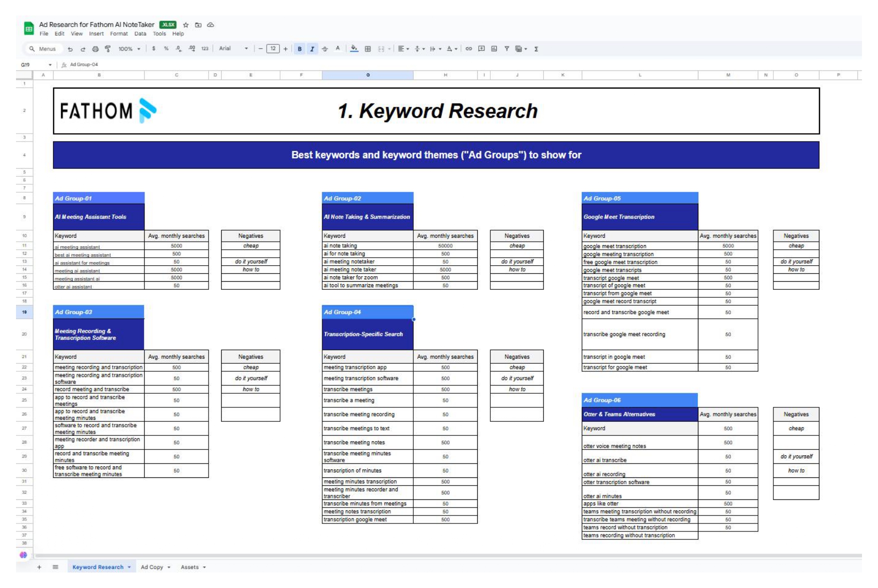Open vertical align dropdown

pos(419,49)
